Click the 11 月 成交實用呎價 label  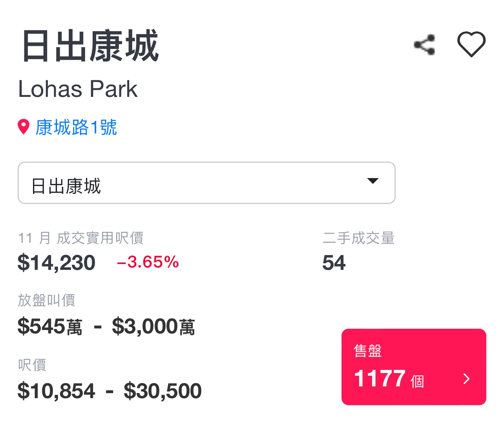pyautogui.click(x=81, y=238)
